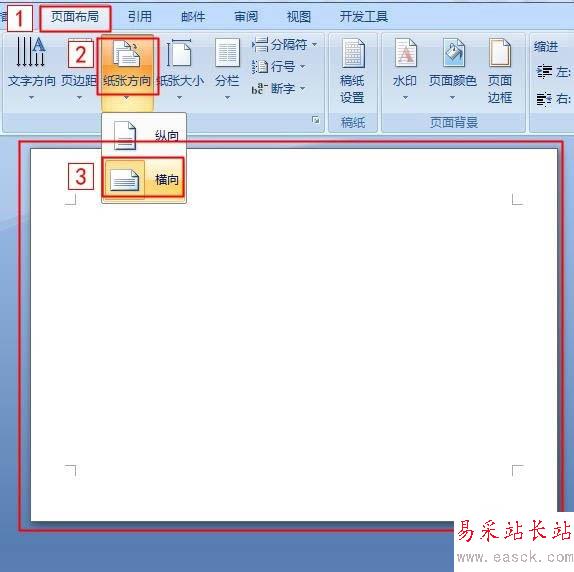Screen dimensions: 574x572
Task: Choose 纵向 portrait orientation
Action: tap(144, 135)
